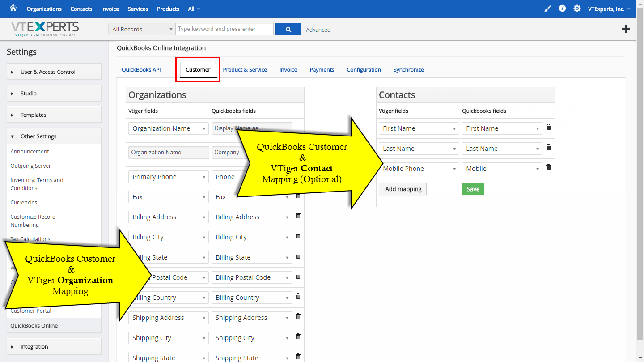Open the All modules menu
This screenshot has width=644, height=362.
194,9
